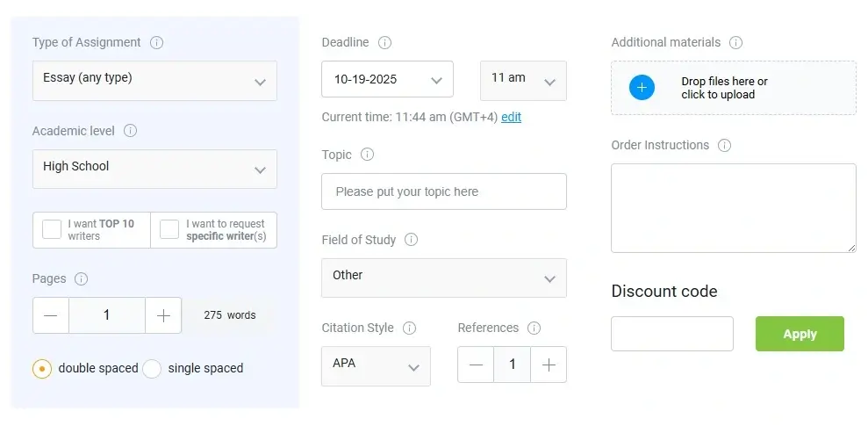Select the single spaced radio option
The width and height of the screenshot is (868, 426).
[x=152, y=369]
